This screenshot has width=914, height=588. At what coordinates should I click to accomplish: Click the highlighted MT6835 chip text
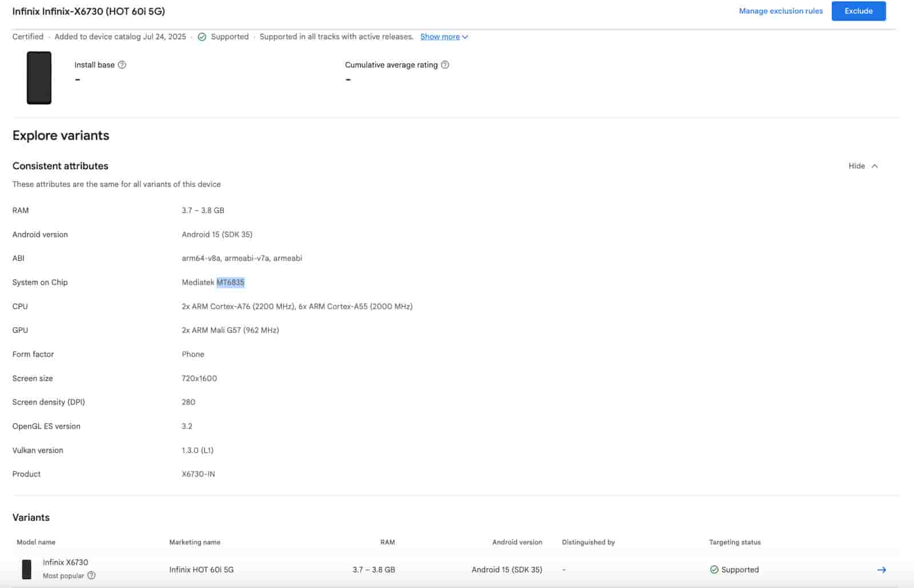230,283
